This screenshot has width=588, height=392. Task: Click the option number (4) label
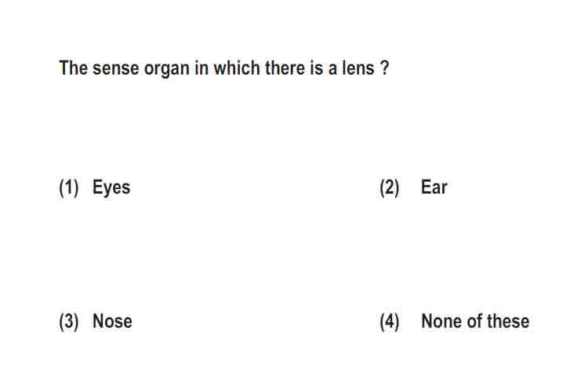point(390,322)
